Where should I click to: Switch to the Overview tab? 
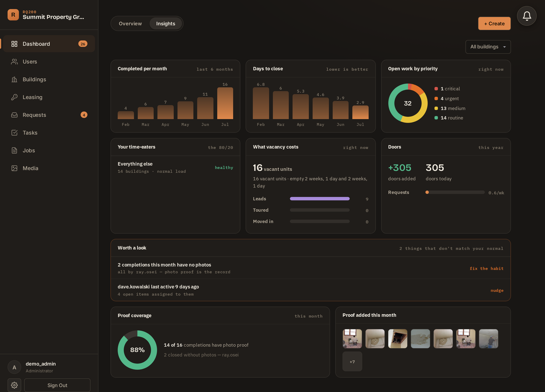click(x=130, y=23)
